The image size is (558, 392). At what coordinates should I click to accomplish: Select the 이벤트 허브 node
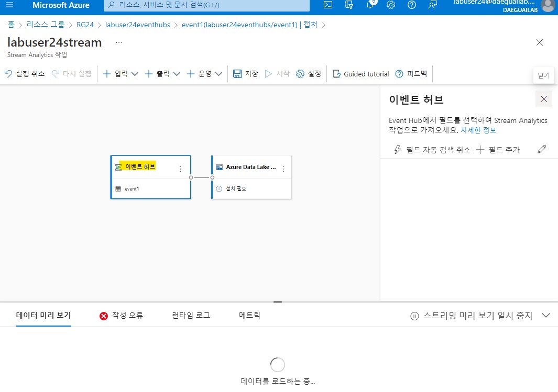tap(150, 177)
